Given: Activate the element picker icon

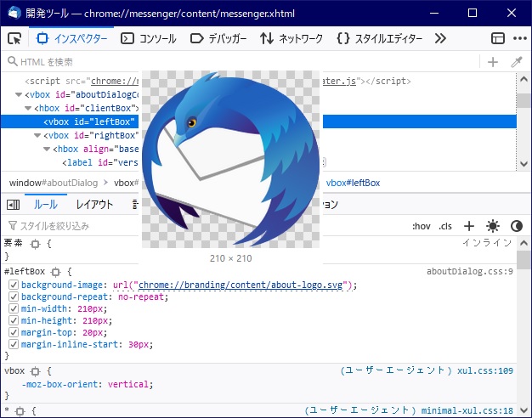Looking at the screenshot, I should [14, 38].
